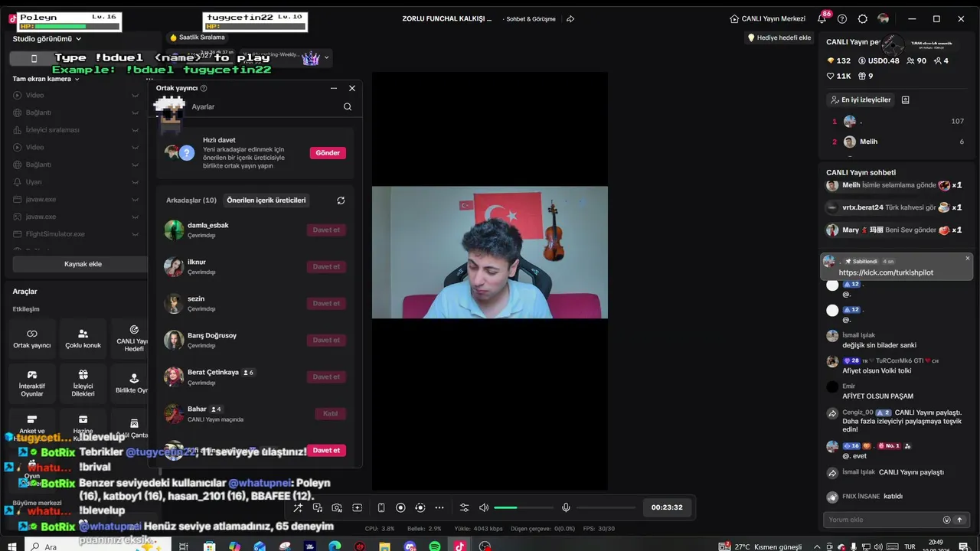980x551 pixels.
Task: Open Saatlik Sıralama badge
Action: [198, 37]
